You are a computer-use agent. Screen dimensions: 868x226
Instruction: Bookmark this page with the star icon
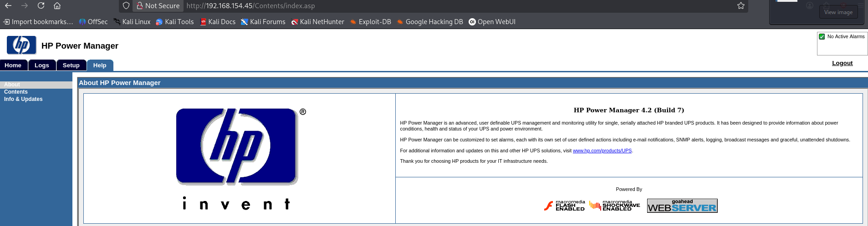pyautogui.click(x=741, y=6)
